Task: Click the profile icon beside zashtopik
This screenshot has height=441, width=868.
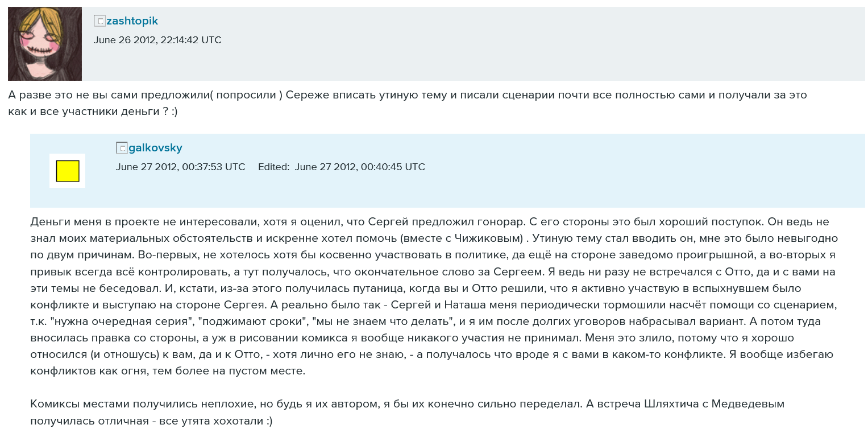Action: coord(99,21)
